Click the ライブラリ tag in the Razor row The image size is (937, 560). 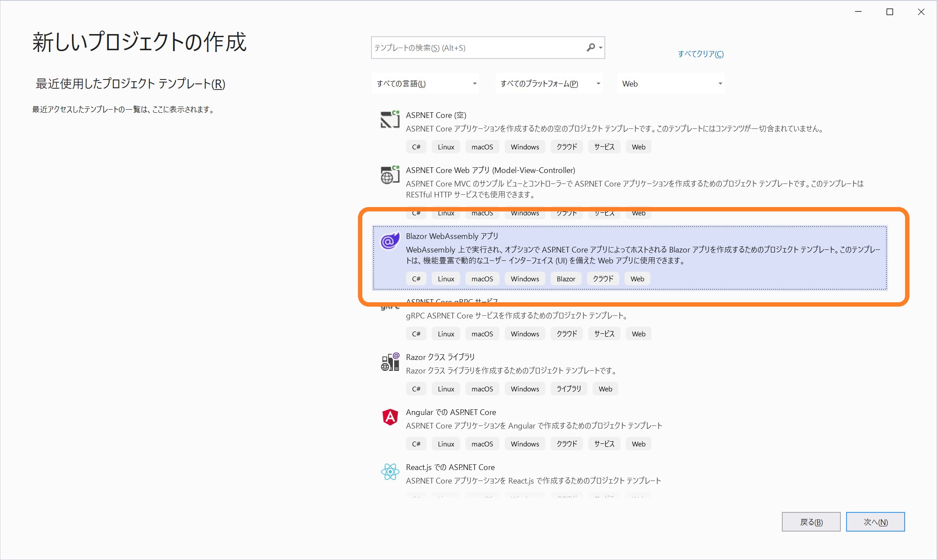[569, 389]
